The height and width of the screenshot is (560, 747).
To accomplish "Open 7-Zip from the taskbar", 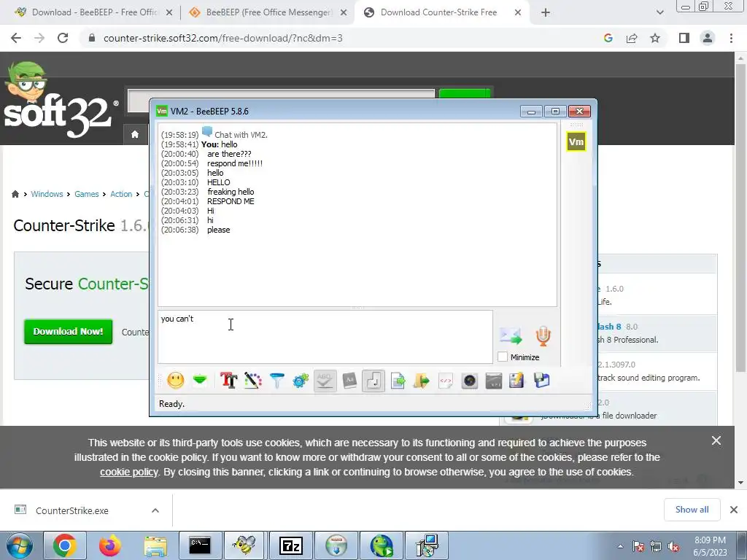I will (290, 545).
